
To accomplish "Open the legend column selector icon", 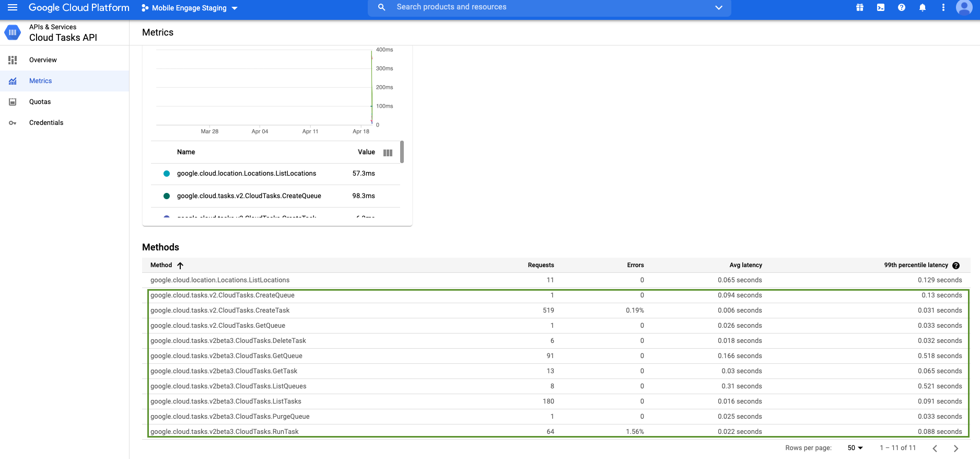I will coord(388,153).
